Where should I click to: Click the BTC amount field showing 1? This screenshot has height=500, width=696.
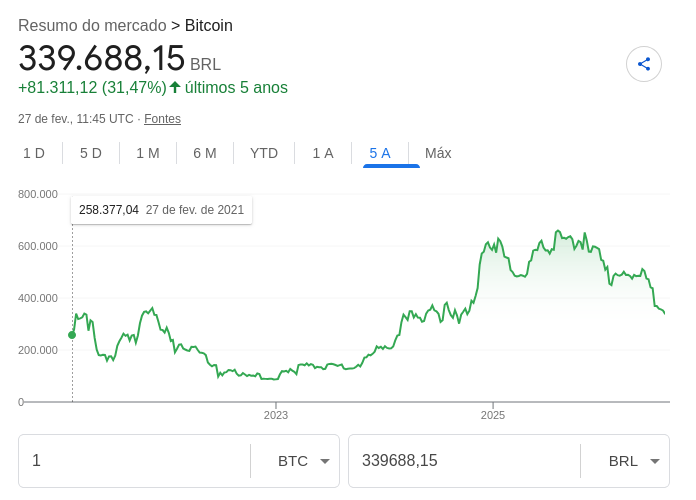[134, 461]
